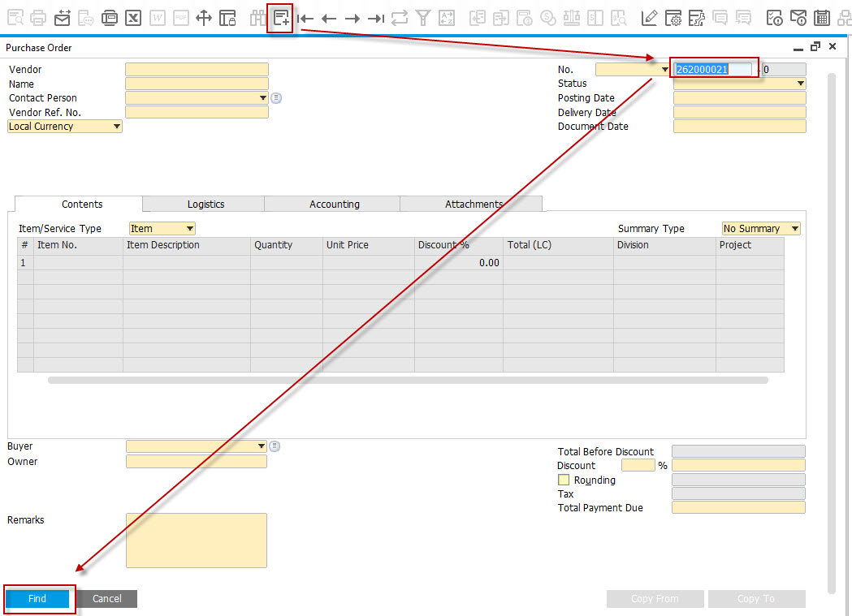
Task: Select the Contents tab
Action: coord(82,204)
